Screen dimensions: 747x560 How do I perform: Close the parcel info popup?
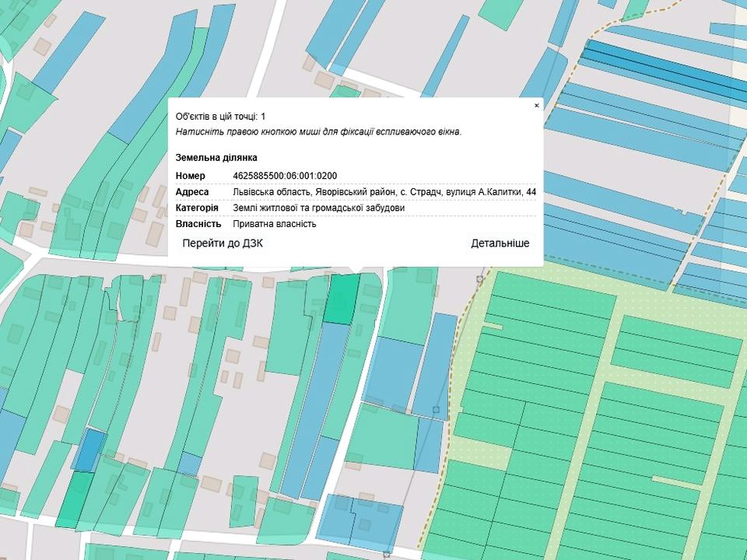pos(536,105)
